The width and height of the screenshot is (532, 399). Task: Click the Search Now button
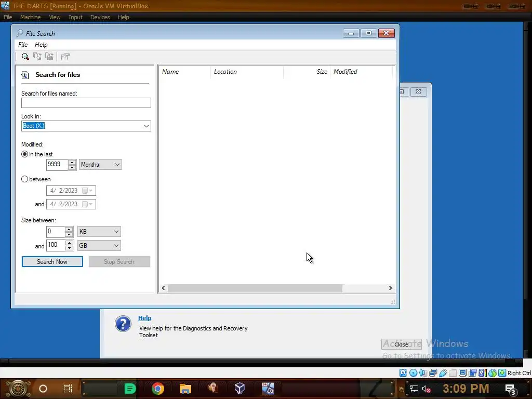(52, 262)
